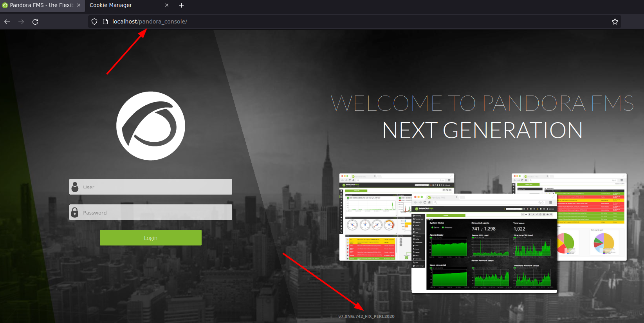Click the dashboard screenshots preview image
The height and width of the screenshot is (323, 644).
tap(483, 233)
